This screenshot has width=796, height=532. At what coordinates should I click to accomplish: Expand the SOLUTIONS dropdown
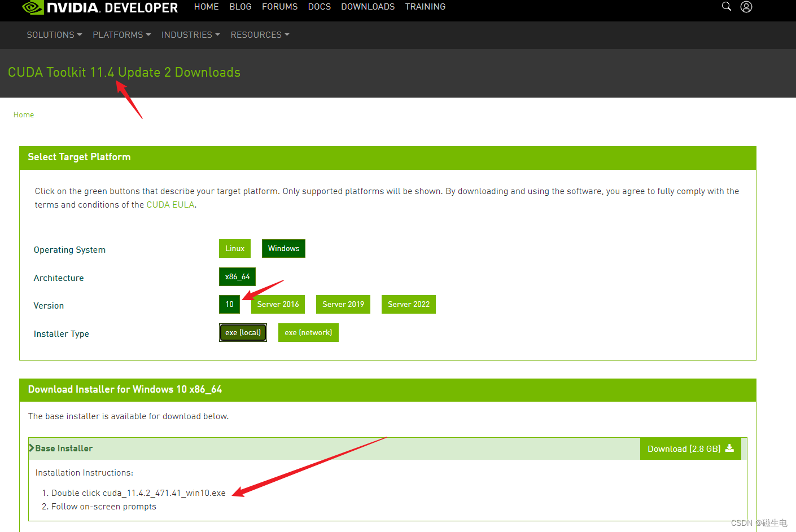[x=54, y=35]
